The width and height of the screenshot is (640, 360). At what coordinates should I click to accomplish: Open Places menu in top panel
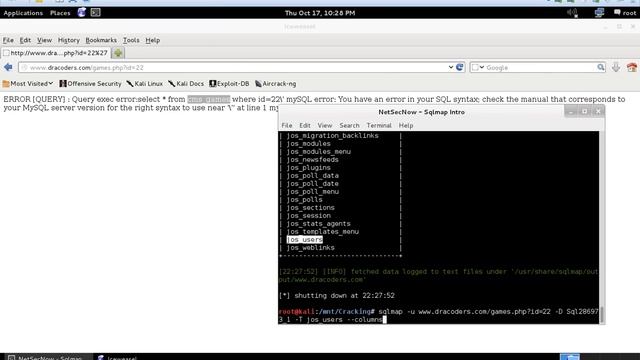[60, 13]
